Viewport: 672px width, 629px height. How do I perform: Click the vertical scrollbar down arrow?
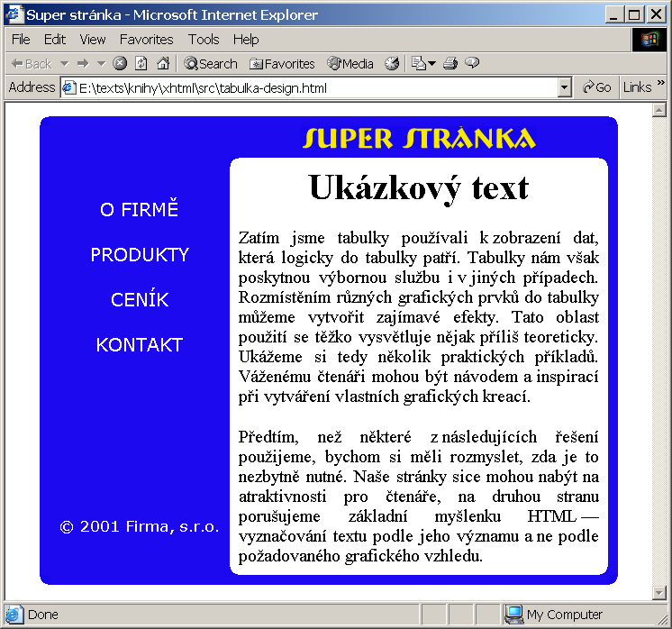point(658,593)
